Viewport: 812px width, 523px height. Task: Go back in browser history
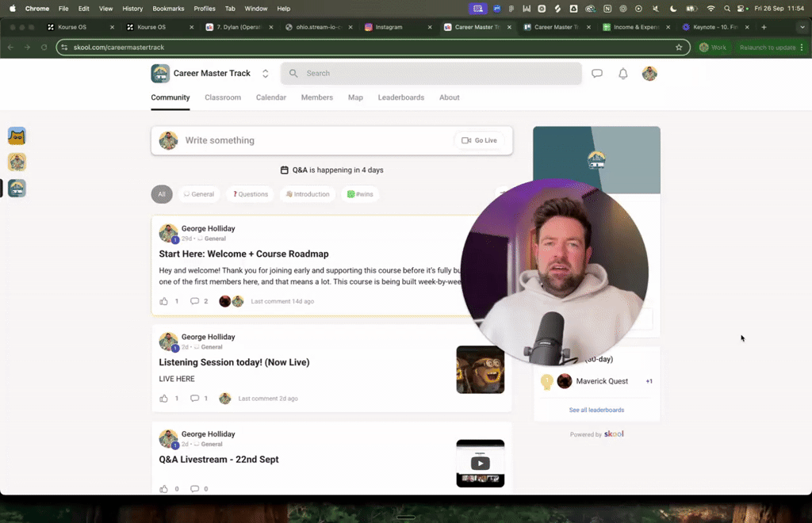pyautogui.click(x=11, y=47)
